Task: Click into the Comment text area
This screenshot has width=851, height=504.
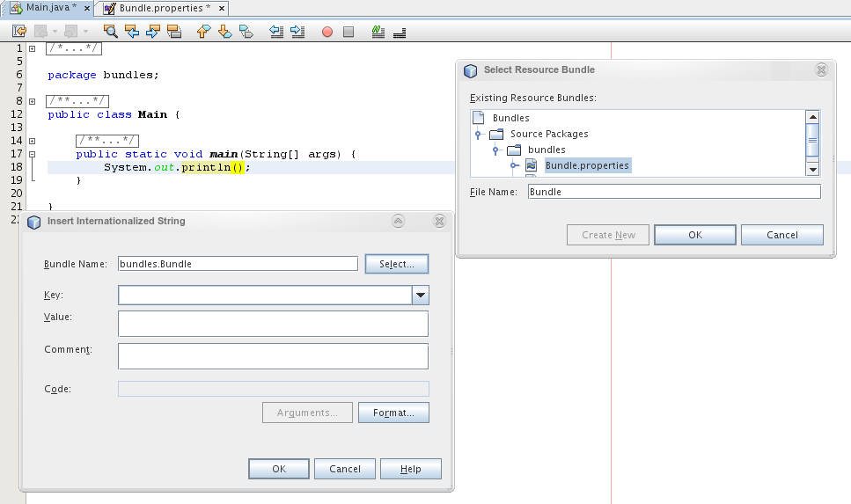Action: [273, 356]
